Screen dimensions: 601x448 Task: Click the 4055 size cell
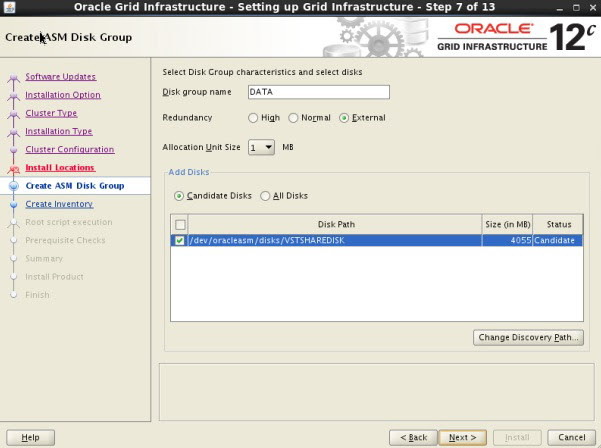tap(507, 241)
